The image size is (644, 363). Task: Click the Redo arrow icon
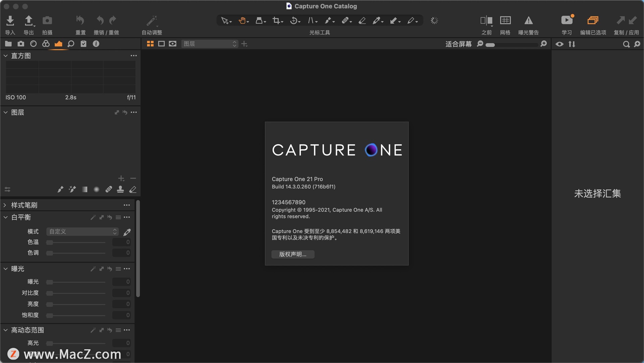(113, 20)
